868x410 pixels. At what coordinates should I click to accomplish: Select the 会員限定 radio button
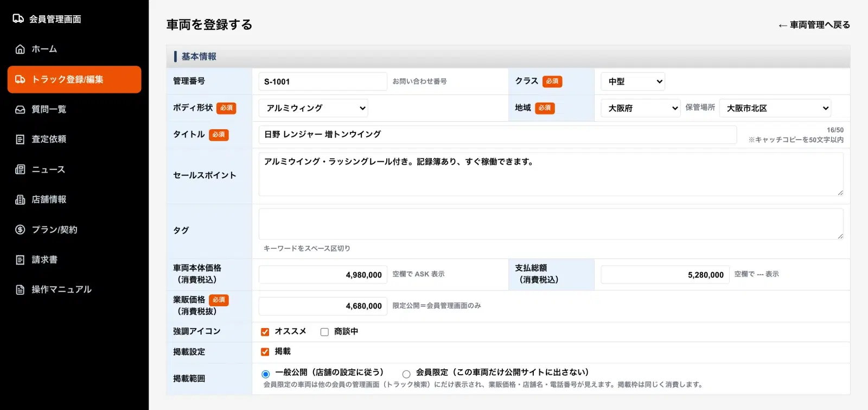pyautogui.click(x=406, y=374)
